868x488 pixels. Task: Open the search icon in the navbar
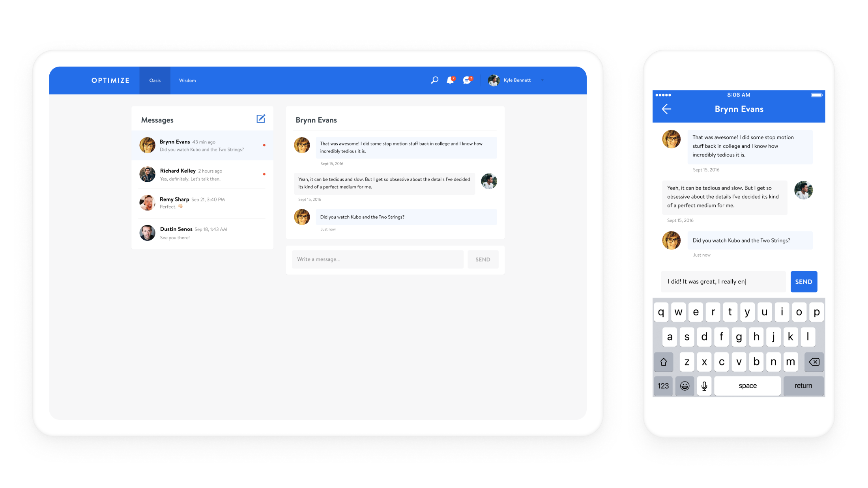[434, 80]
